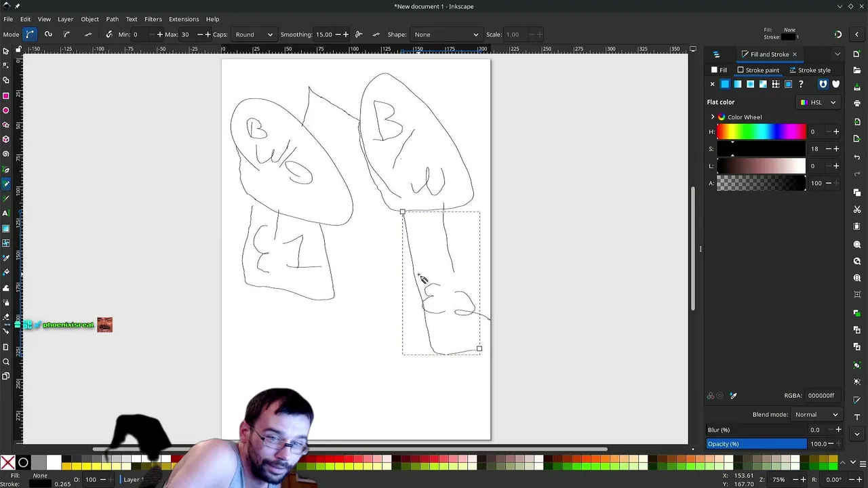Open the File menu
This screenshot has height=488, width=868.
[x=8, y=19]
